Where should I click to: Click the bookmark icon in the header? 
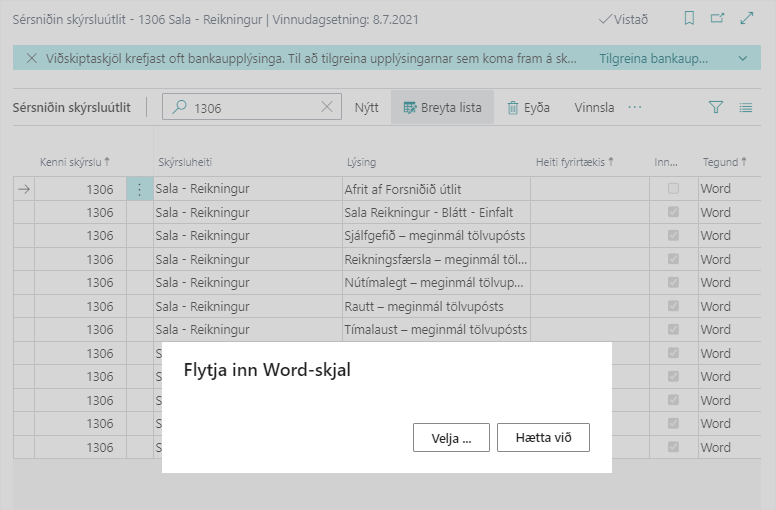pyautogui.click(x=689, y=18)
